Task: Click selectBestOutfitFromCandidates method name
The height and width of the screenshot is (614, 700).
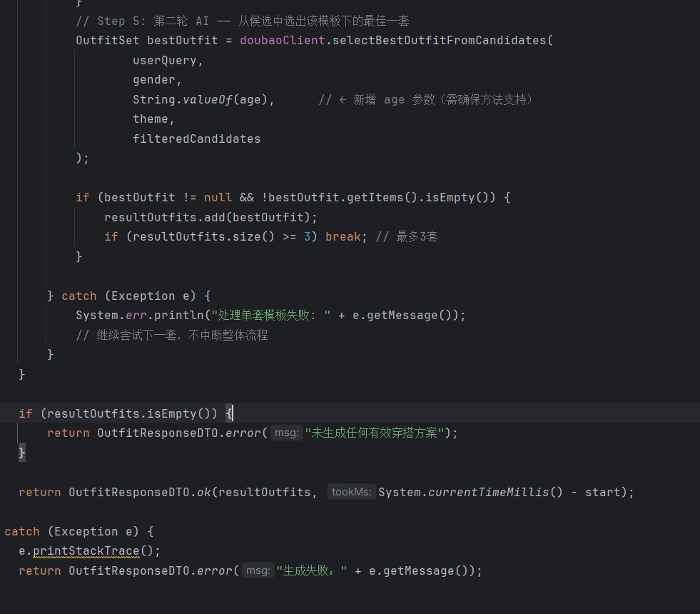Action: (440, 41)
